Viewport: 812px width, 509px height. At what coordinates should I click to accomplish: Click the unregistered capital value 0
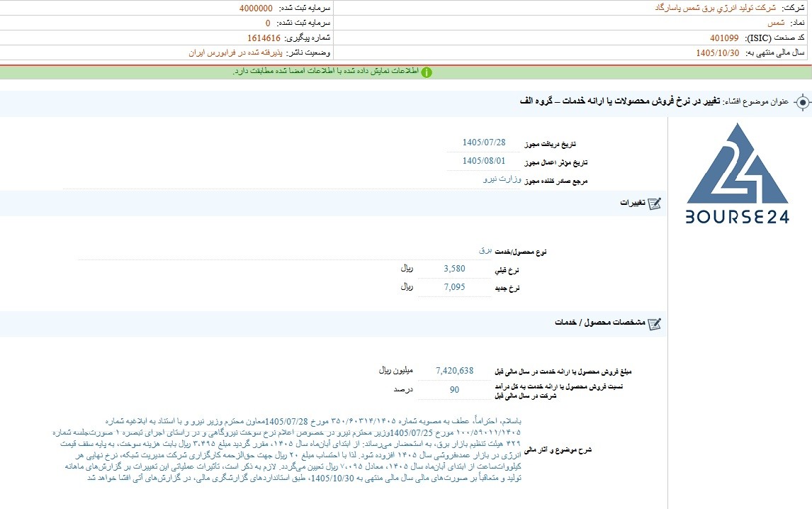268,23
